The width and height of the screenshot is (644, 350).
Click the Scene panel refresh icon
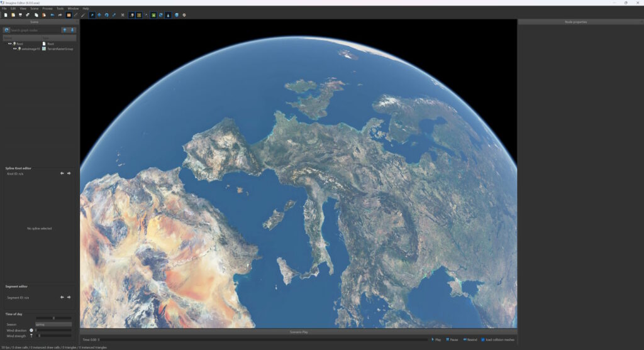tap(6, 30)
